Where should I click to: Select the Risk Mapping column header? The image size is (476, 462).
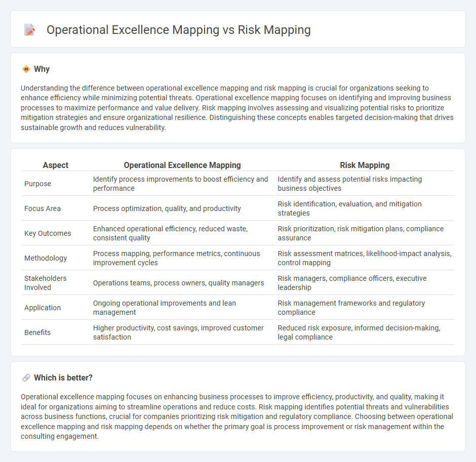(365, 165)
